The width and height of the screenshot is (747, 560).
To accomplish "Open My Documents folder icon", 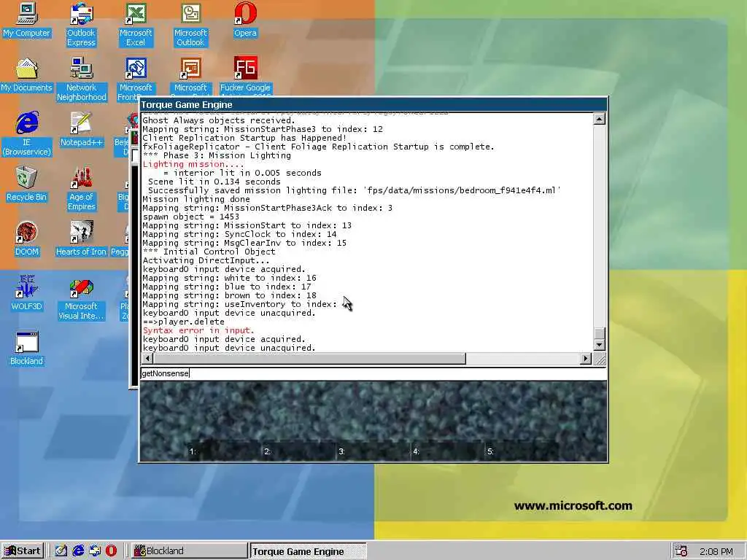I will click(x=26, y=75).
